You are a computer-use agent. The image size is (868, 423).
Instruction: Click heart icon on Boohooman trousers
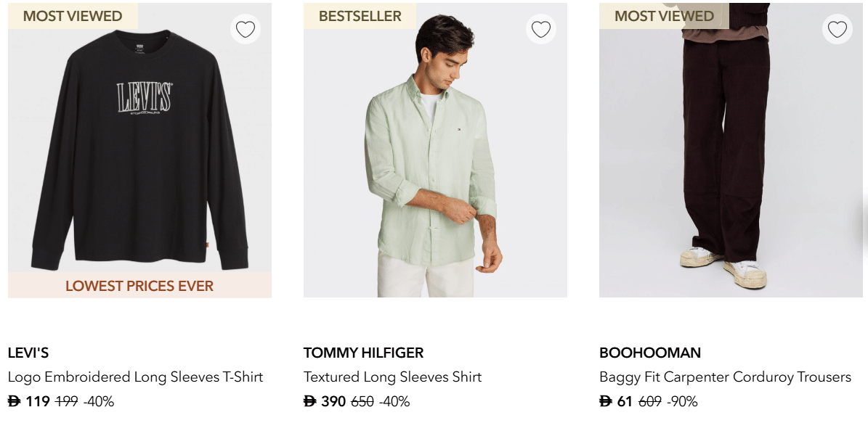point(837,30)
